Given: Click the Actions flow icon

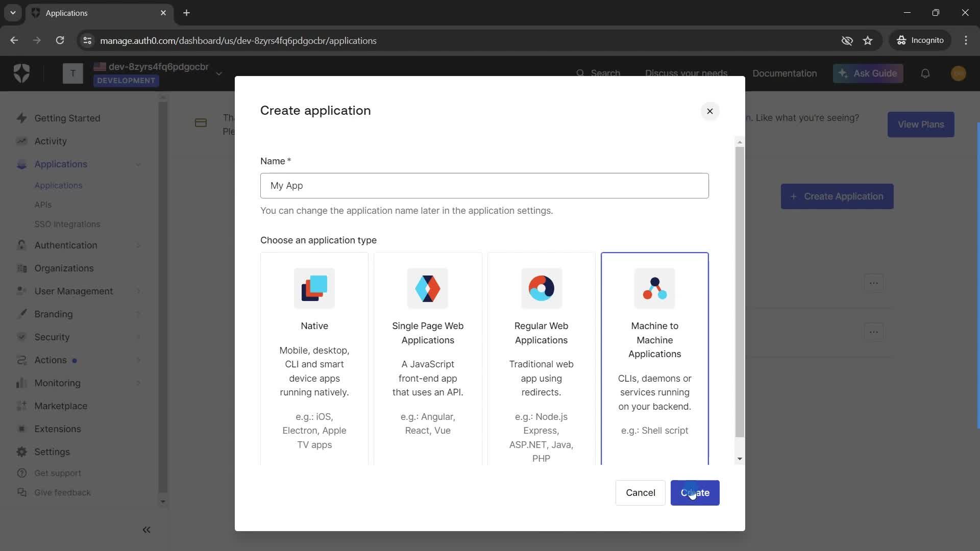Looking at the screenshot, I should point(21,360).
